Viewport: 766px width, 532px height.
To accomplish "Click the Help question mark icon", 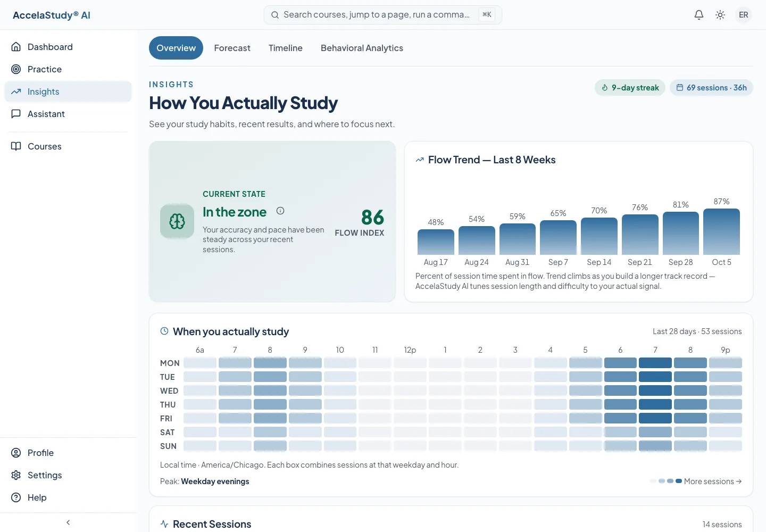I will pyautogui.click(x=16, y=497).
